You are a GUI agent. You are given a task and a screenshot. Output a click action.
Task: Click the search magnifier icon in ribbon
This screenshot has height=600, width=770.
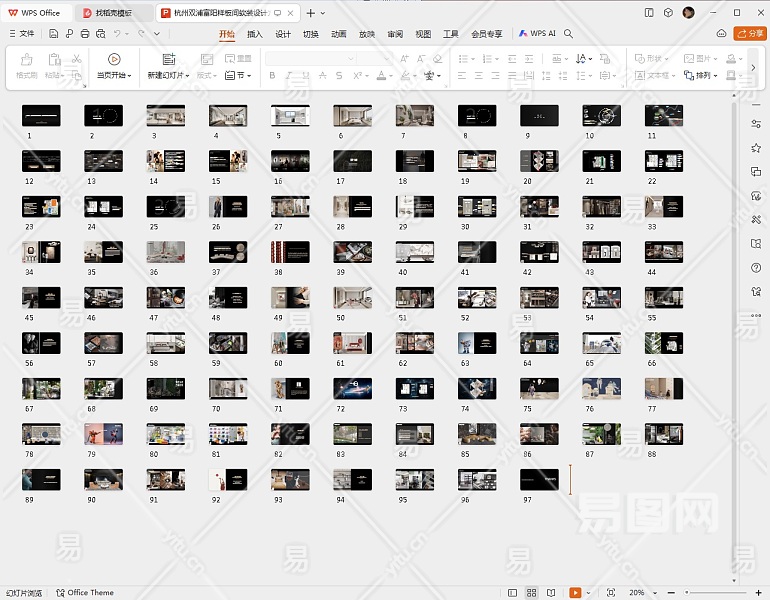pos(568,34)
